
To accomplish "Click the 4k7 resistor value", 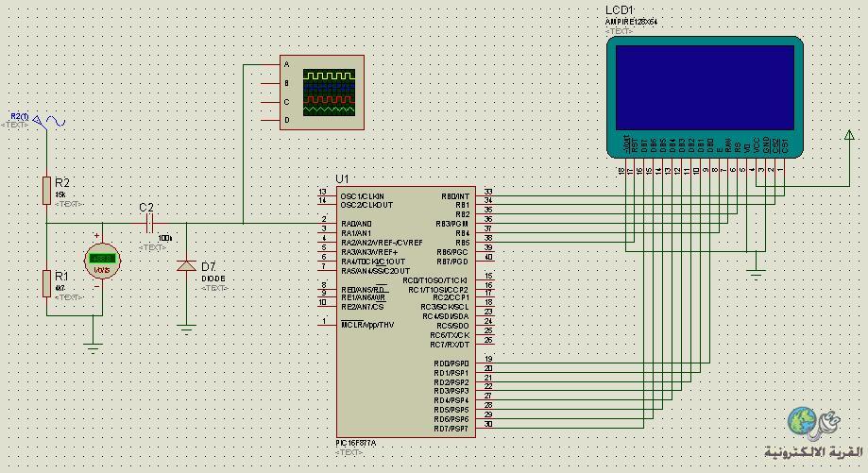I will [60, 288].
